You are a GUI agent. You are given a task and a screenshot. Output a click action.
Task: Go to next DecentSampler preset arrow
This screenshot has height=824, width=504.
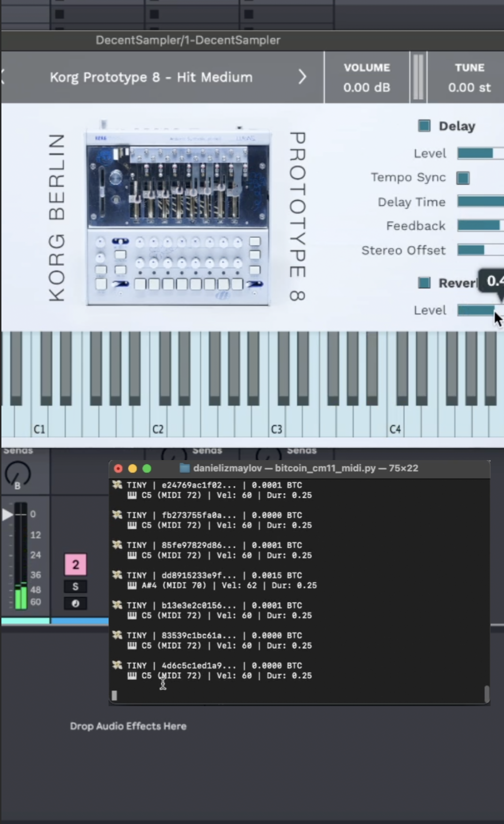point(302,77)
